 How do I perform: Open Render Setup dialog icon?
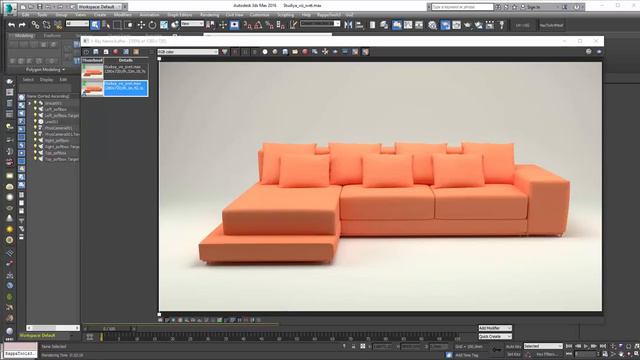point(445,25)
